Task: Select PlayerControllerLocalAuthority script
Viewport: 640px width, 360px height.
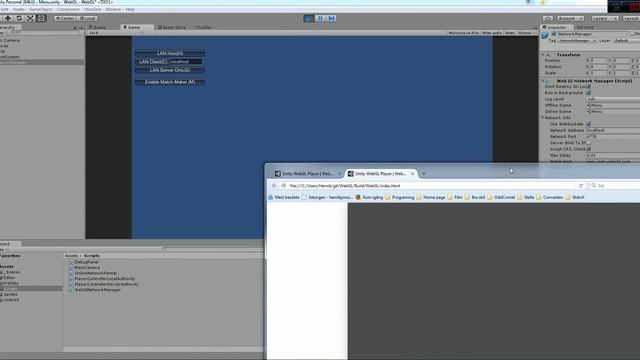Action: (104, 279)
